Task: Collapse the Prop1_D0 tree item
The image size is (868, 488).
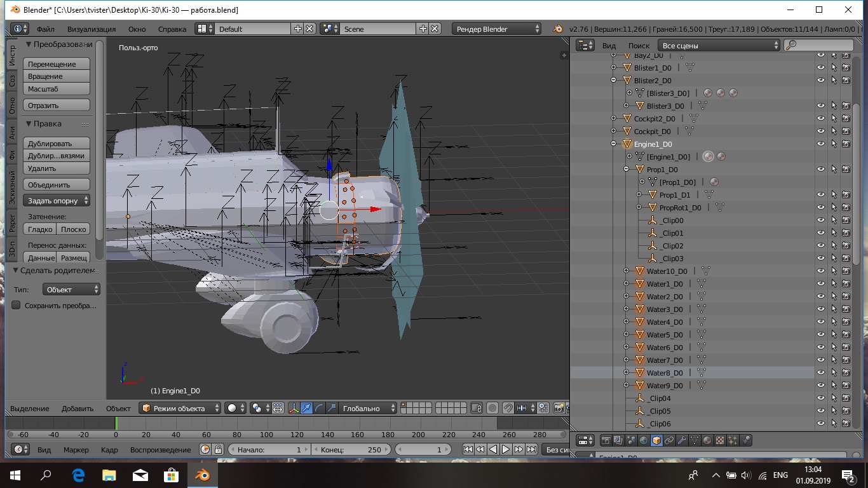Action: click(626, 170)
